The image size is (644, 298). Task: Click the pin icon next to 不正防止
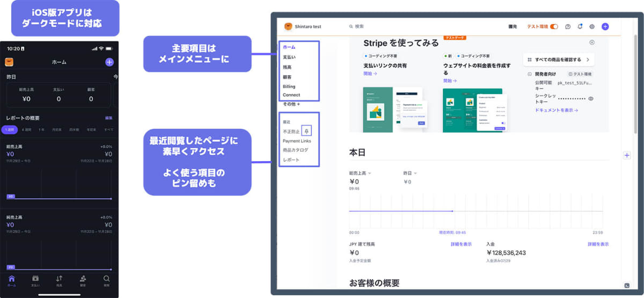pos(306,131)
